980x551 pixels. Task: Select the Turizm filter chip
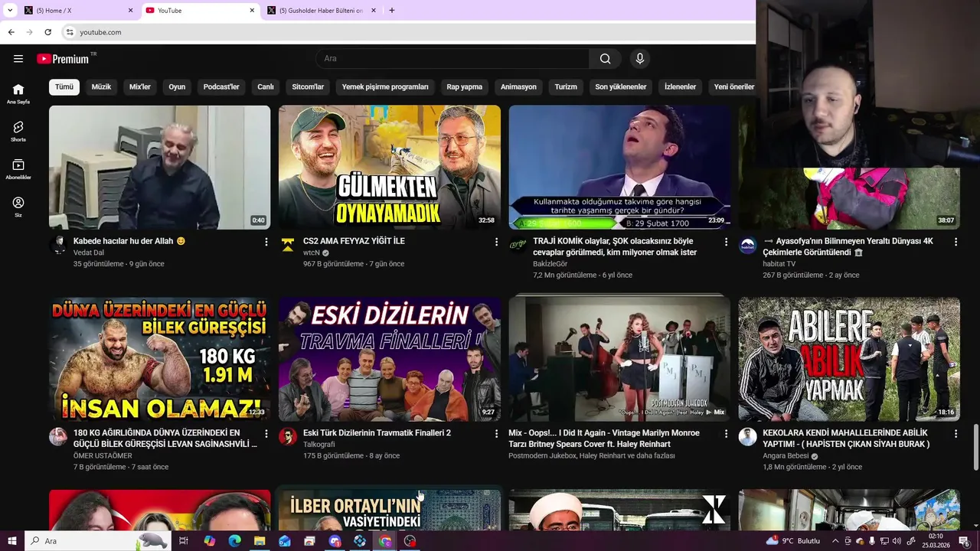[x=566, y=86]
